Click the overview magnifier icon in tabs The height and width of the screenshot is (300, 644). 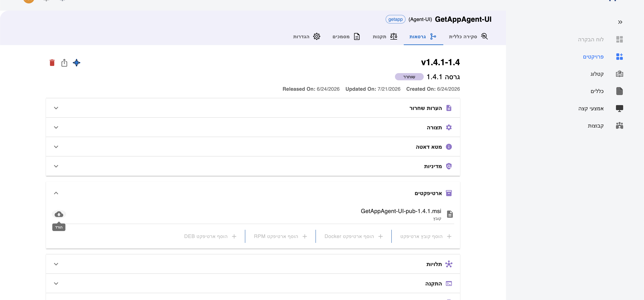[x=484, y=36]
